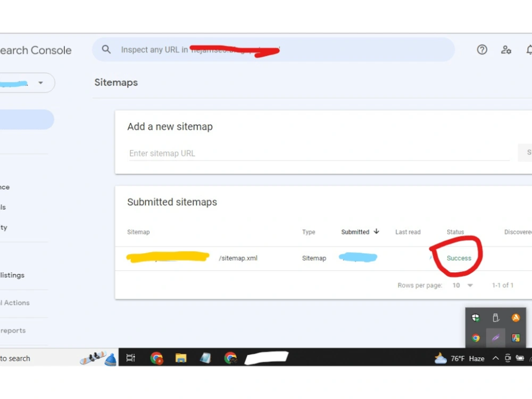The width and height of the screenshot is (532, 399).
Task: Click the Sitemap type cell in the row
Action: [314, 258]
